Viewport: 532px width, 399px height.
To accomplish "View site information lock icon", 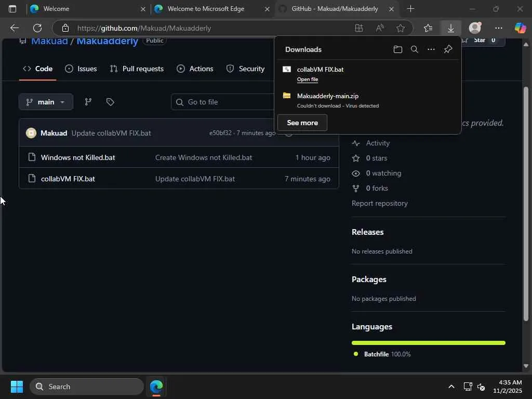I will 65,28.
